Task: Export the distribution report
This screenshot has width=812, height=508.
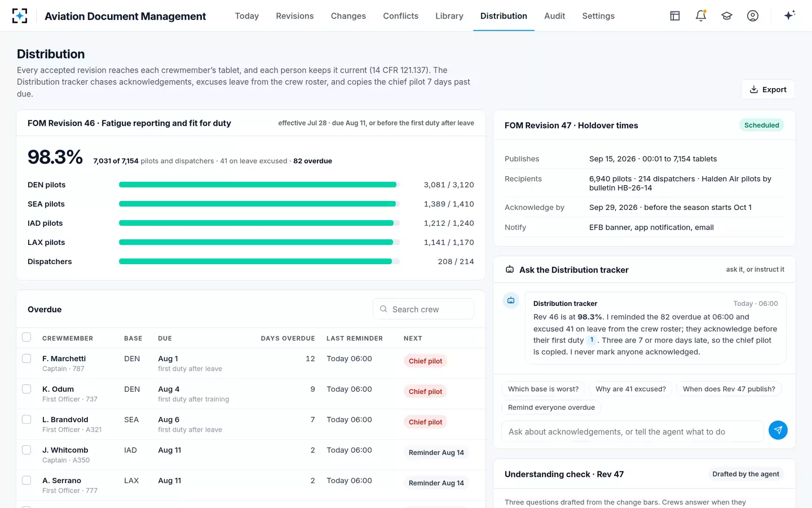Action: 768,89
